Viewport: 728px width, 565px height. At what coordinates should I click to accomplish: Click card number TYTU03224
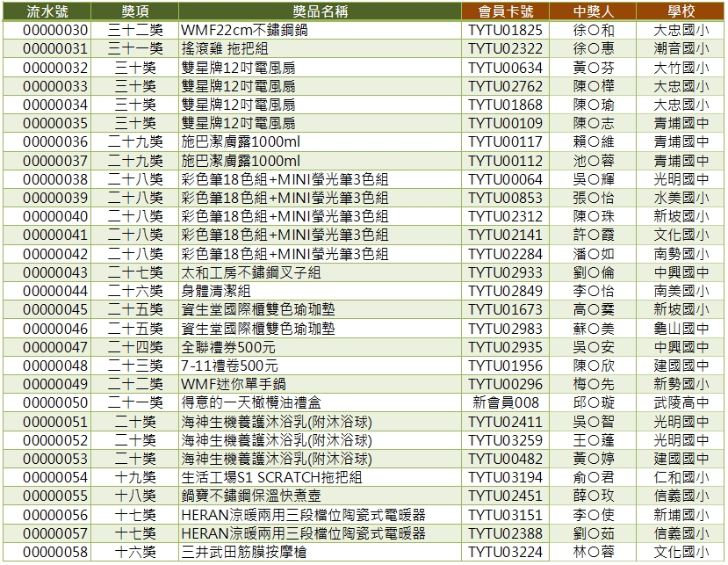tap(505, 553)
